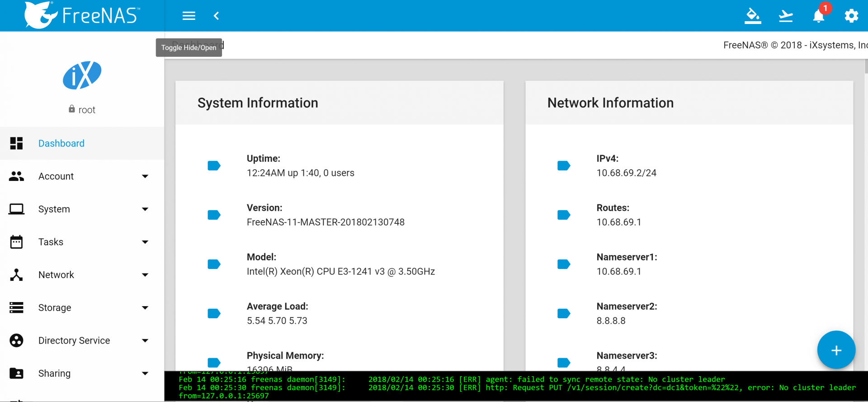Click the hamburger menu toggle icon
The image size is (868, 402).
click(189, 16)
